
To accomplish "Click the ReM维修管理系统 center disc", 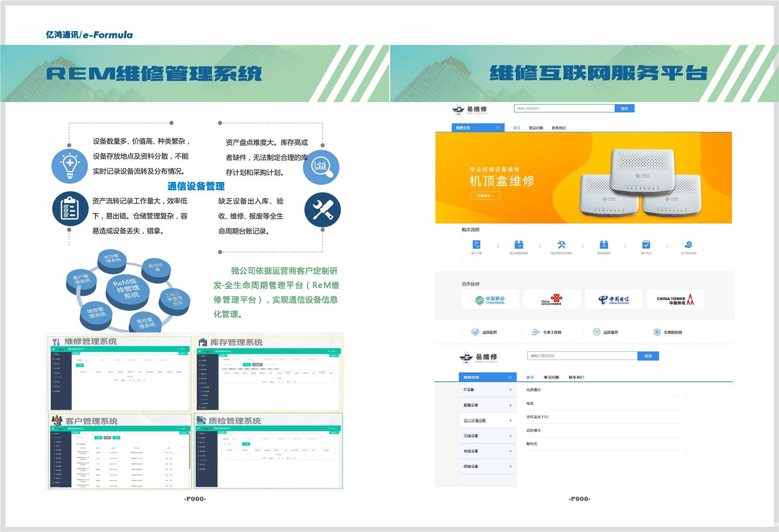I will point(127,289).
